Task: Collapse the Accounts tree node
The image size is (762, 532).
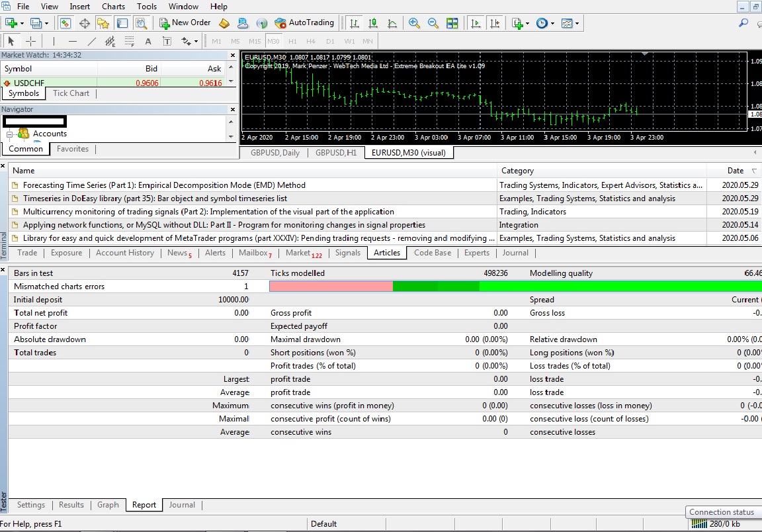Action: [10, 134]
